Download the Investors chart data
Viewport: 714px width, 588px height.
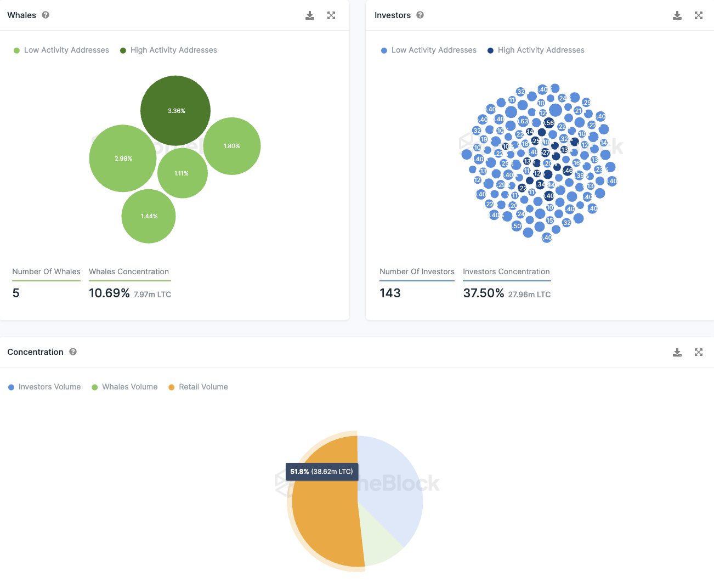pyautogui.click(x=677, y=15)
